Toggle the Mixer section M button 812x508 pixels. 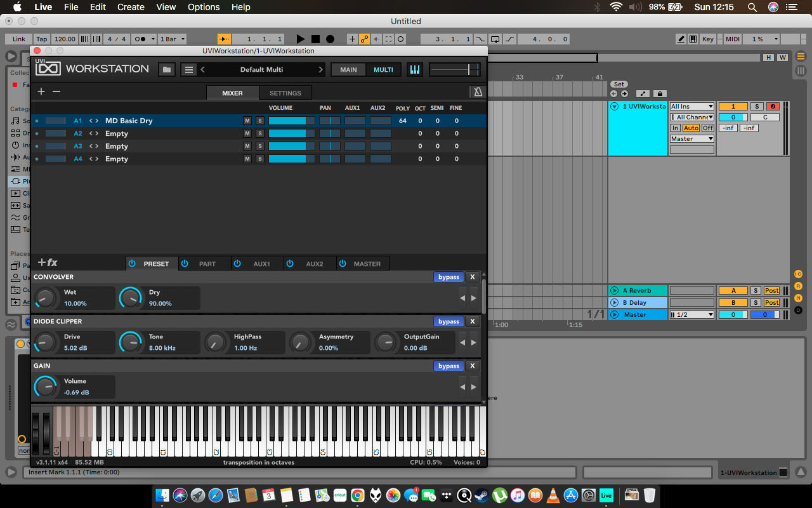coord(798,298)
